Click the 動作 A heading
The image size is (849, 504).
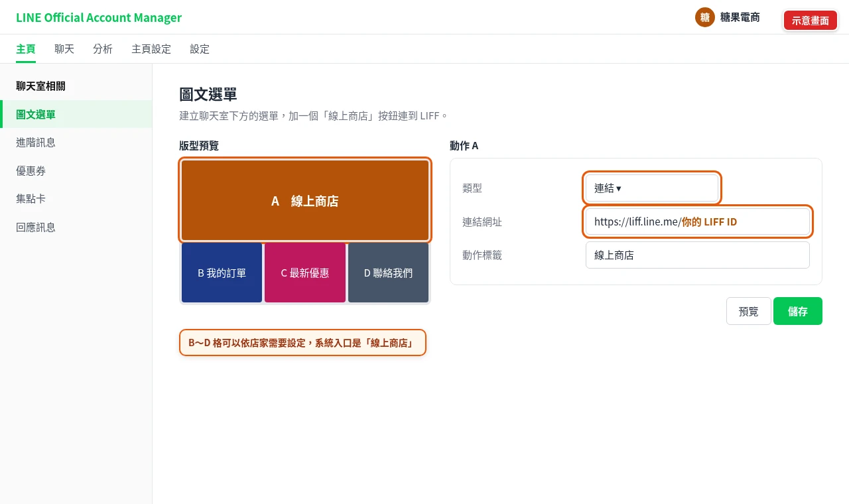[x=464, y=145]
